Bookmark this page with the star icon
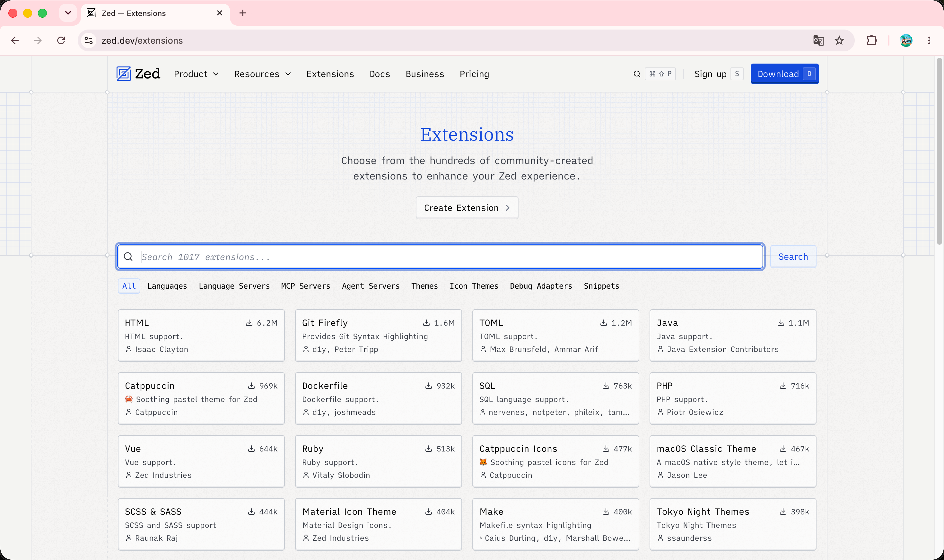The height and width of the screenshot is (560, 944). click(839, 40)
